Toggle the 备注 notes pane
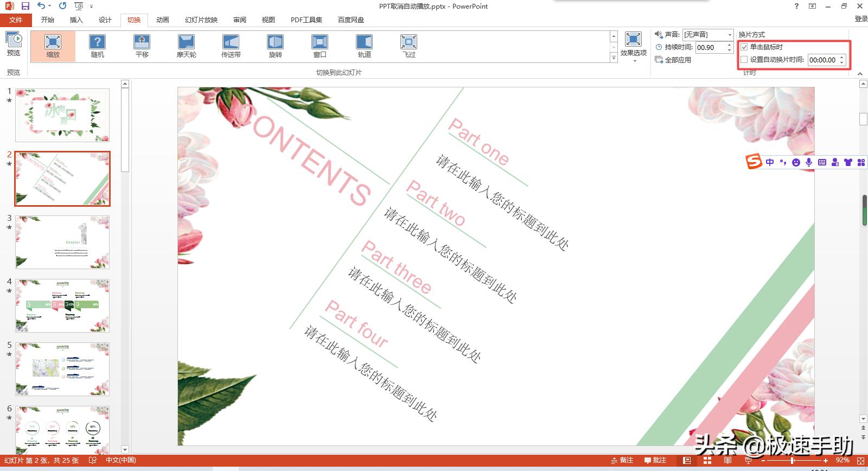 point(622,460)
